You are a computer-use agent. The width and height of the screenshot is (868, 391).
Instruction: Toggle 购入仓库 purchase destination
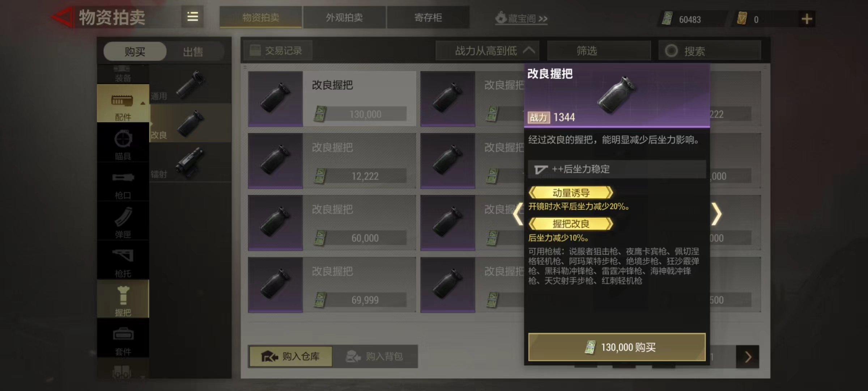pos(290,357)
